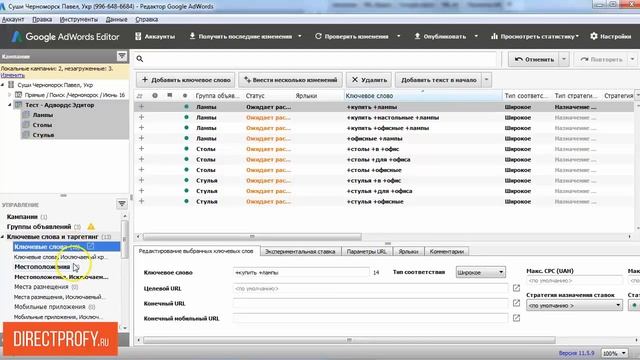Open dropdown next to Добавить текст в начало
This screenshot has height=360, width=640.
[x=487, y=80]
